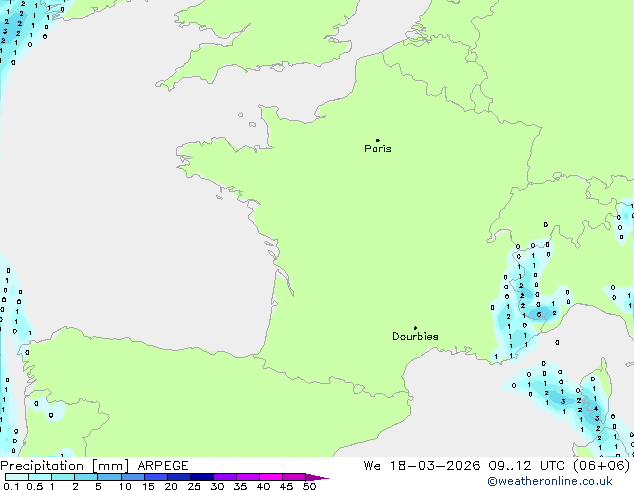The height and width of the screenshot is (490, 634).
Task: Pick the 20–25 mm legend swatch
Action: click(x=178, y=477)
